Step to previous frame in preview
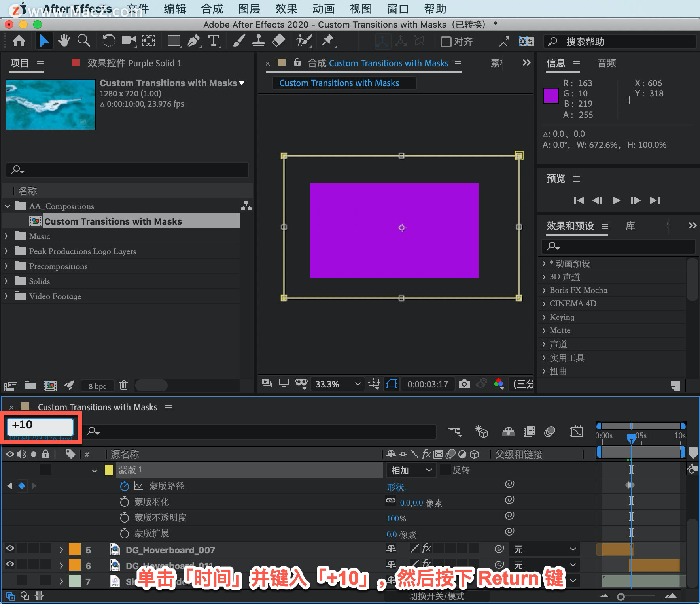The width and height of the screenshot is (700, 604). (x=597, y=200)
